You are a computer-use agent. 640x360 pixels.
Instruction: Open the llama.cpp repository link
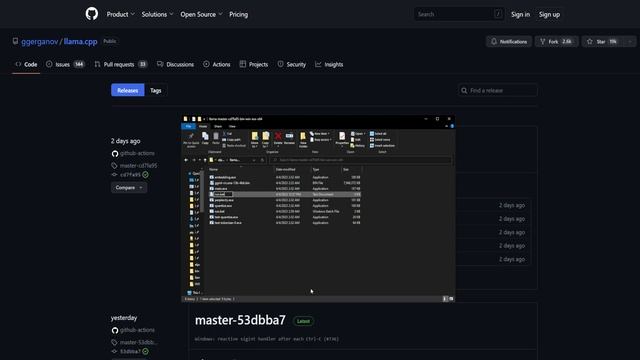(x=80, y=42)
